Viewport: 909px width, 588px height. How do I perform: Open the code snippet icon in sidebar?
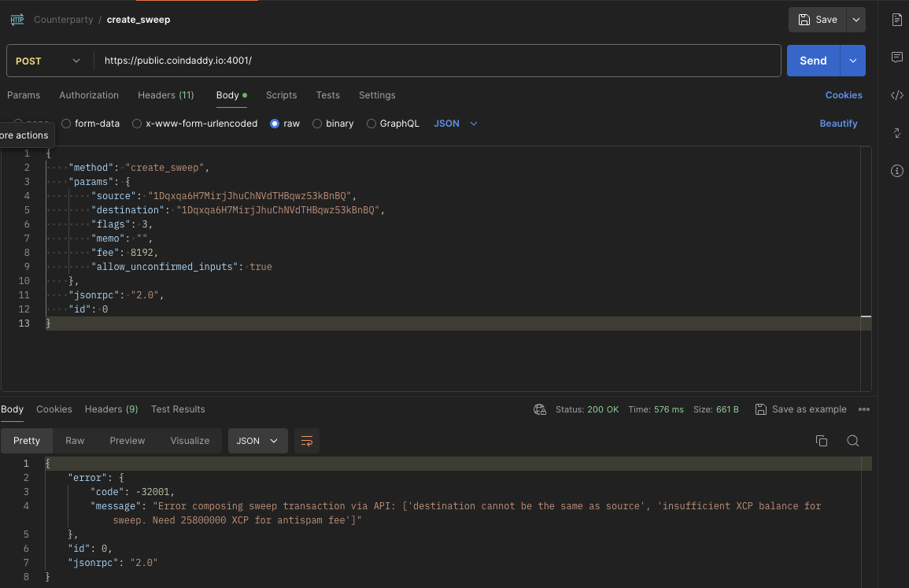pos(897,95)
